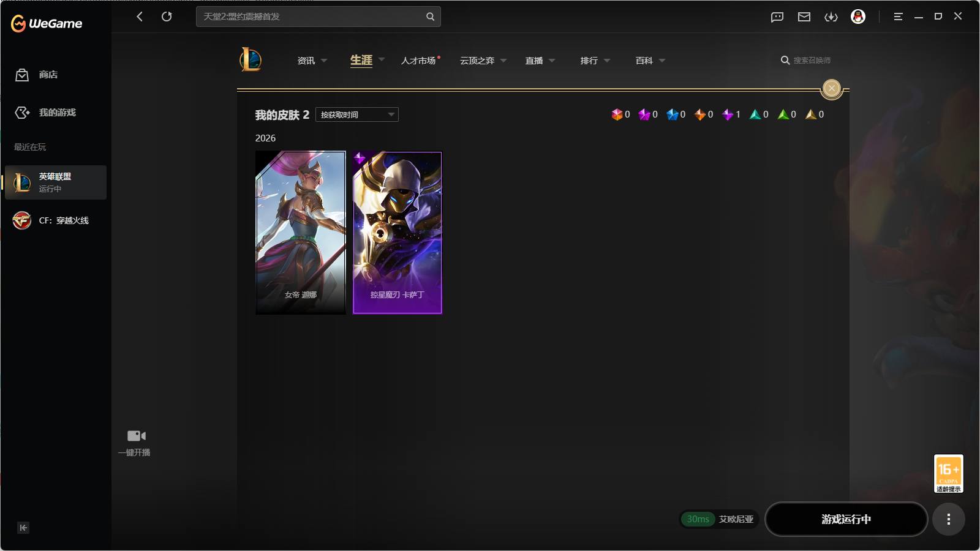The width and height of the screenshot is (980, 551).
Task: Click the 最近在玩 section label
Action: [x=30, y=147]
